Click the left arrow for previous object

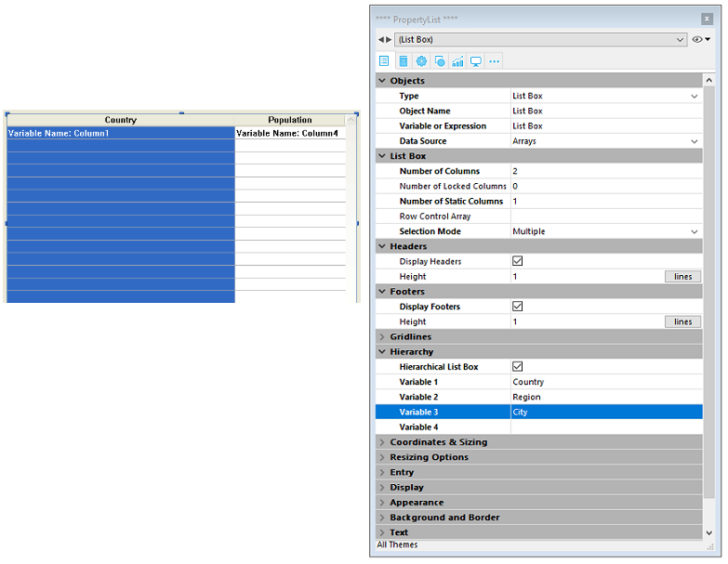pos(380,40)
